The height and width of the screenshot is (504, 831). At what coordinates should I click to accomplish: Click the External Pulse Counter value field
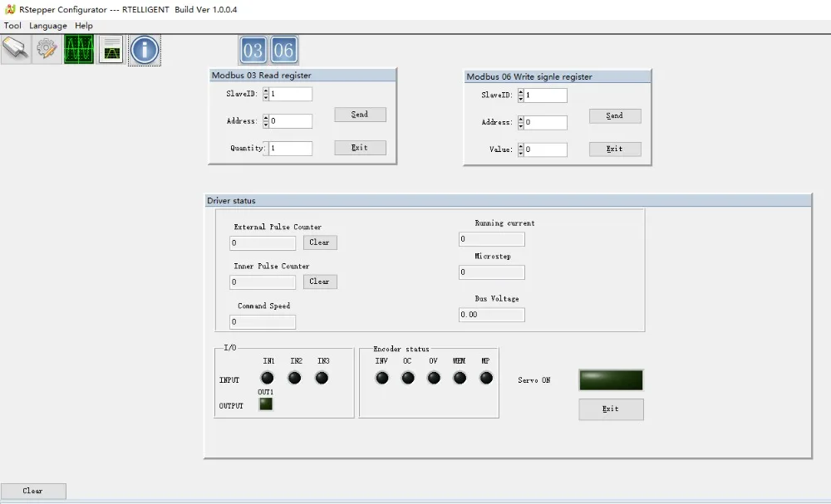263,243
